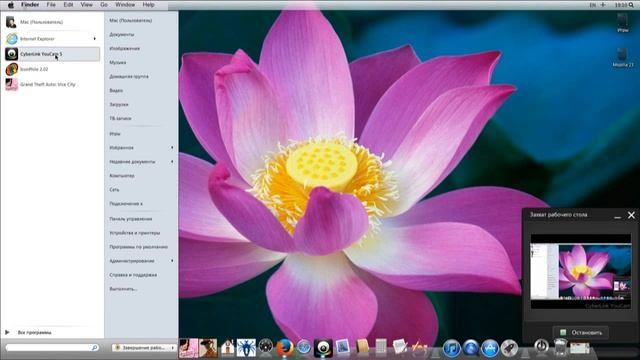Open the Trash in the dock
The width and height of the screenshot is (640, 360).
[x=560, y=348]
